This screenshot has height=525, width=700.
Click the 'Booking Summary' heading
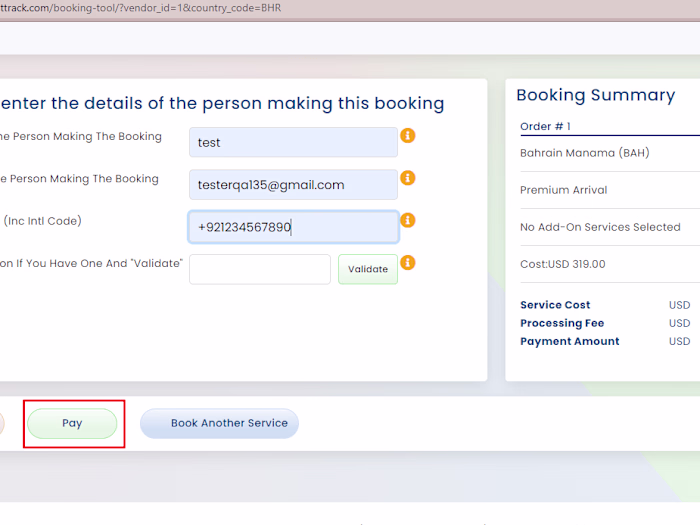(x=596, y=96)
